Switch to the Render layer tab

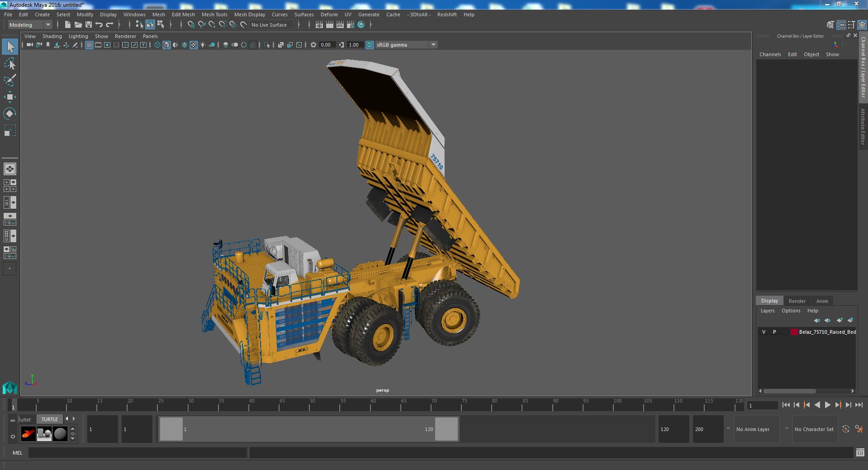pos(797,301)
